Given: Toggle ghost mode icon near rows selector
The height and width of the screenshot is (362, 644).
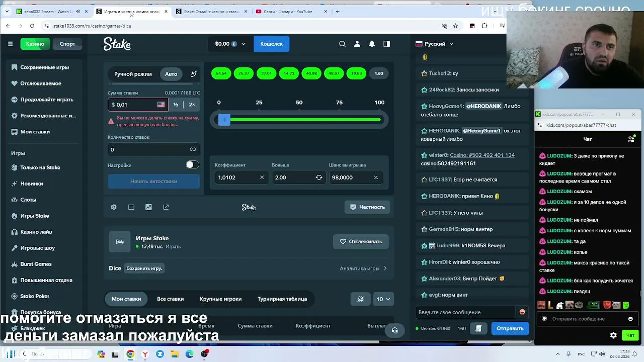Looking at the screenshot, I should pyautogui.click(x=360, y=299).
